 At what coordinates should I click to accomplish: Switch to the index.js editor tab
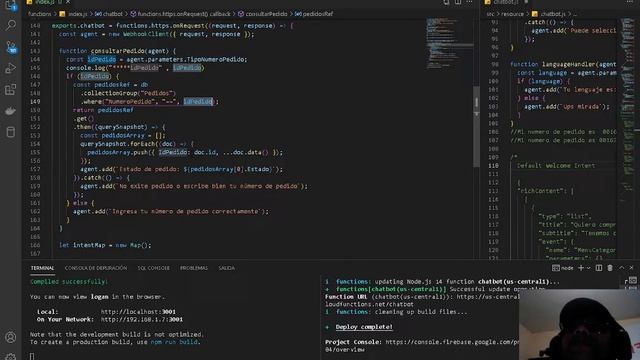(44, 2)
